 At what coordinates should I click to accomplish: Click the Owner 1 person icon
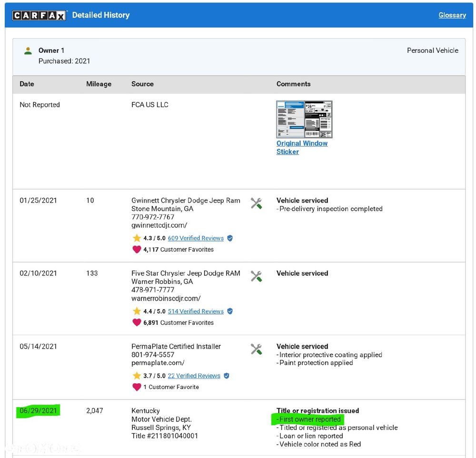(x=28, y=51)
